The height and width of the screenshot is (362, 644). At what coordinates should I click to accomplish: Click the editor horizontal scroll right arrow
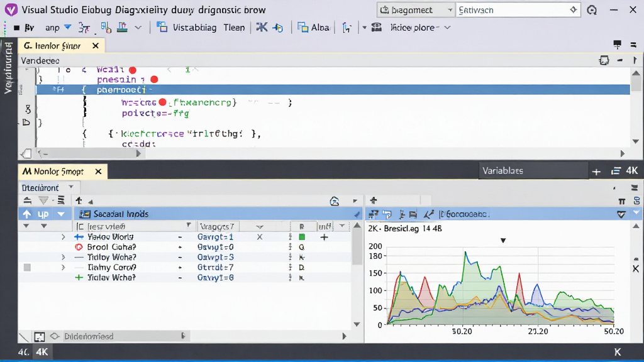(622, 153)
